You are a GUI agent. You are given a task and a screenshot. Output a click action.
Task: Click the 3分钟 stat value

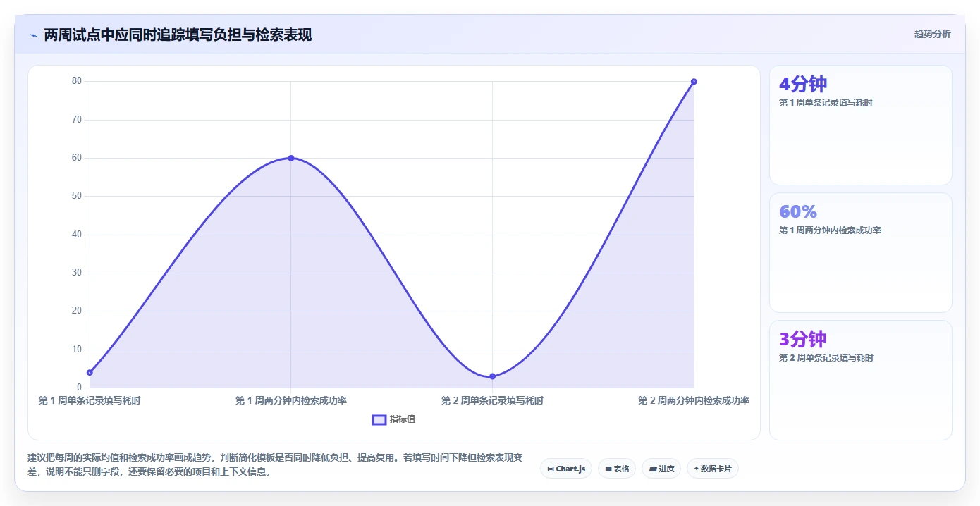(802, 339)
